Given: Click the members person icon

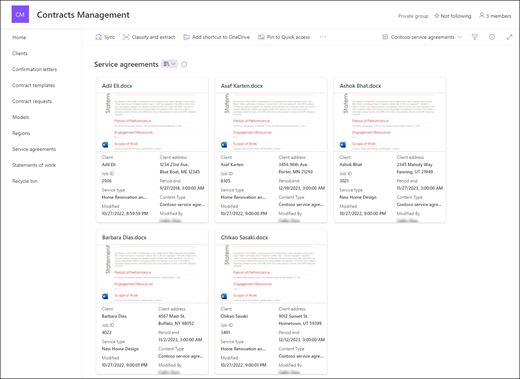Looking at the screenshot, I should [x=482, y=15].
